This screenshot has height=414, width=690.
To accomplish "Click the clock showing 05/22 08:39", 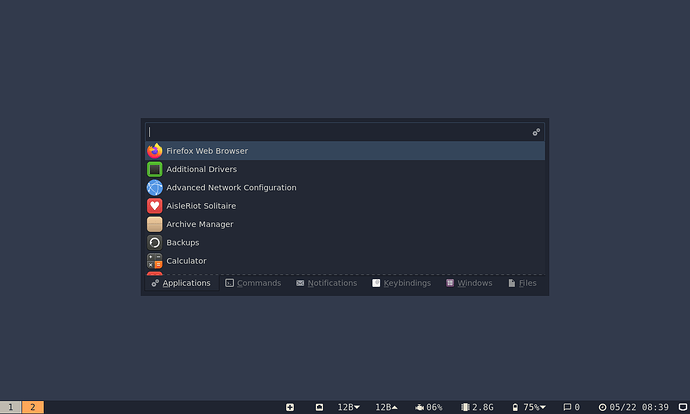I will pos(633,407).
